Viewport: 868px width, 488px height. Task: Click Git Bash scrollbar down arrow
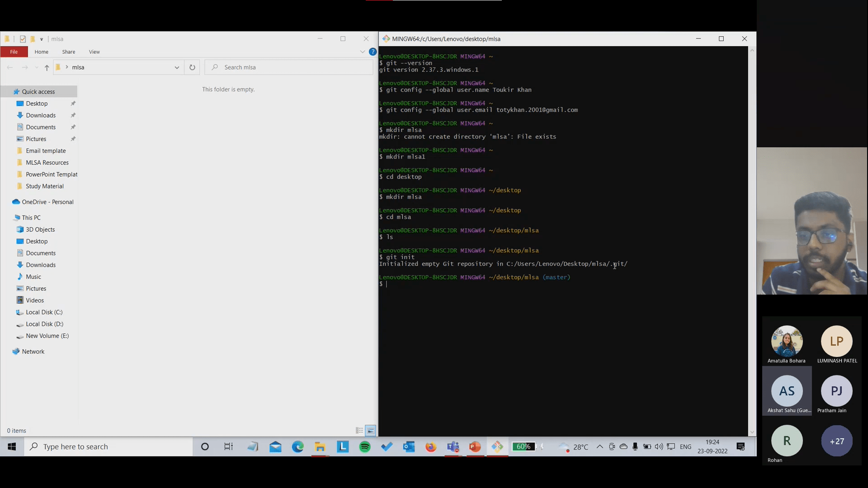pos(752,432)
